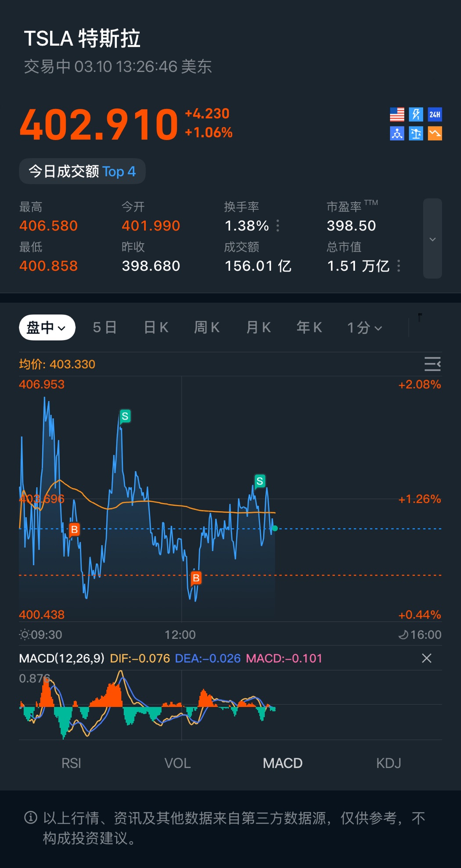
Task: Tap the second B buy marker after 12:00
Action: click(x=196, y=578)
